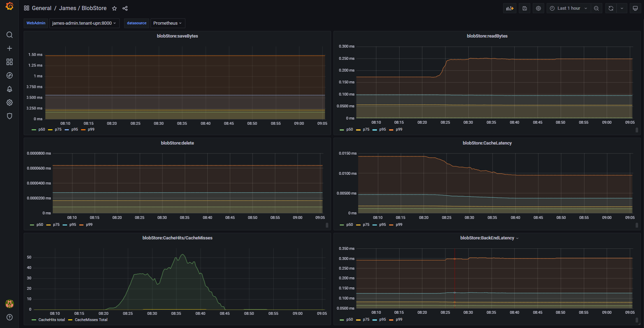Open the Server Admin shield icon
Screen dimensions: 644x328
[x=9, y=116]
